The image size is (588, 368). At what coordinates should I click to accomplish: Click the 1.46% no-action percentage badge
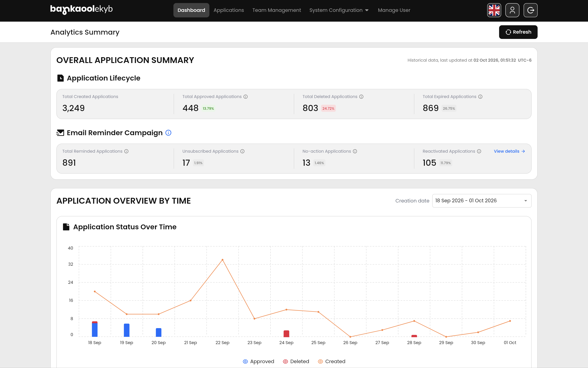319,163
